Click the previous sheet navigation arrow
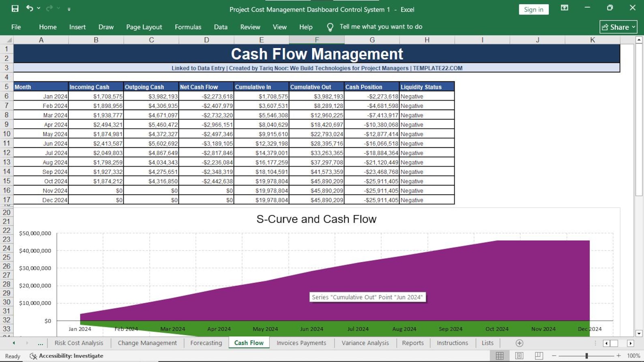Image resolution: width=644 pixels, height=362 pixels. 14,343
